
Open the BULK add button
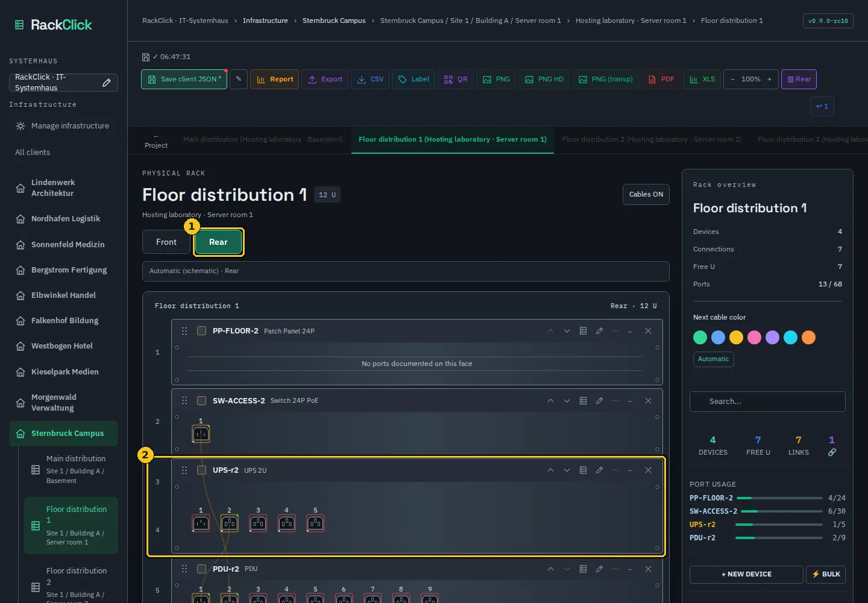pos(826,574)
